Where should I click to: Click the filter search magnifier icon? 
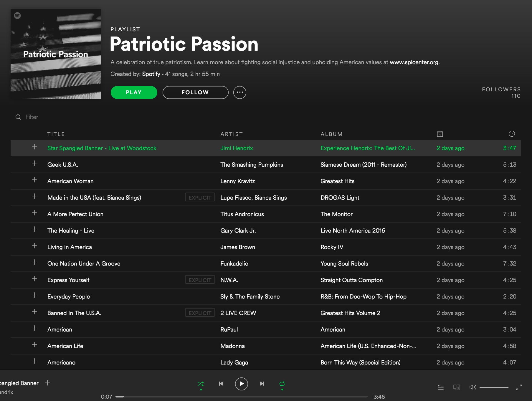pyautogui.click(x=18, y=117)
